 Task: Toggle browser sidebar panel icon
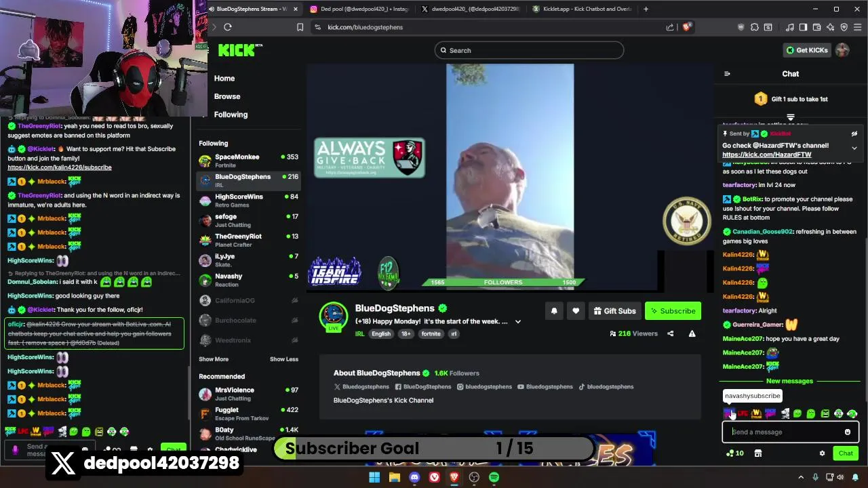[803, 27]
